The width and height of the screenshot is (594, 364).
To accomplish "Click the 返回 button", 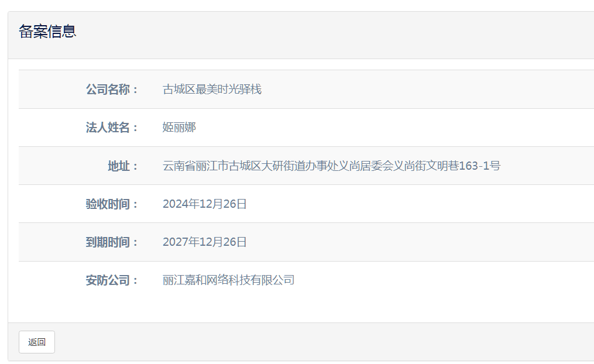I will click(x=36, y=342).
